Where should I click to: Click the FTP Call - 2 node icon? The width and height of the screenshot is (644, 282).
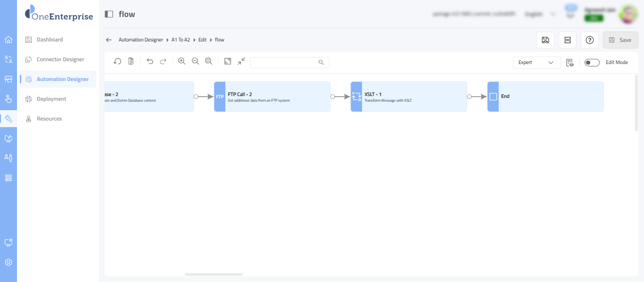coord(220,97)
